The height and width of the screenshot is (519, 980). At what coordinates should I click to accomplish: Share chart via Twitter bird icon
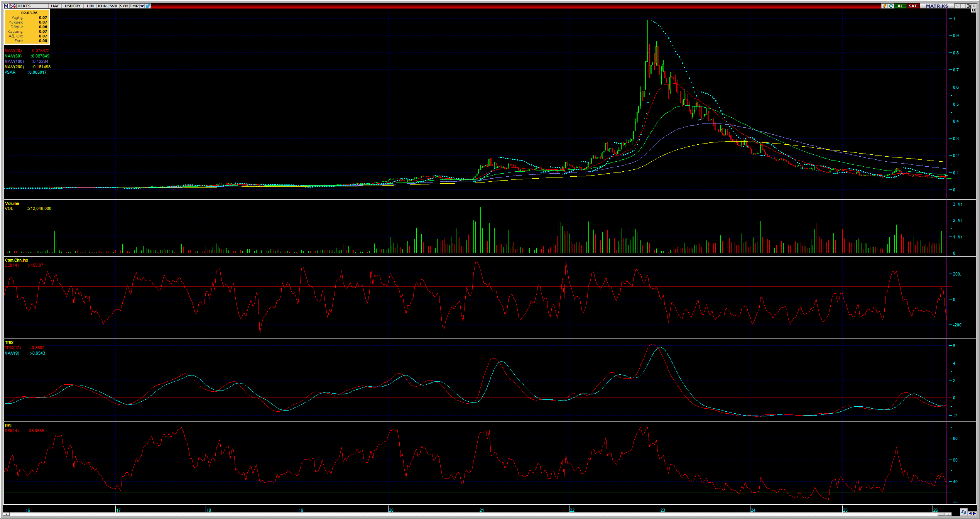(148, 6)
